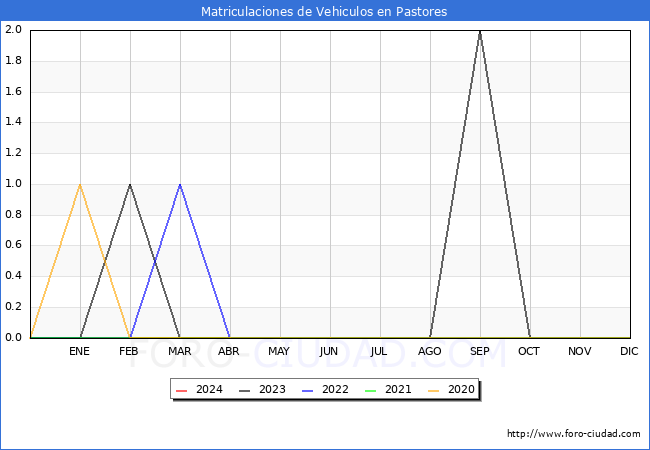The width and height of the screenshot is (650, 450).
Task: Click the 2023 gray peak at FEB
Action: click(130, 185)
